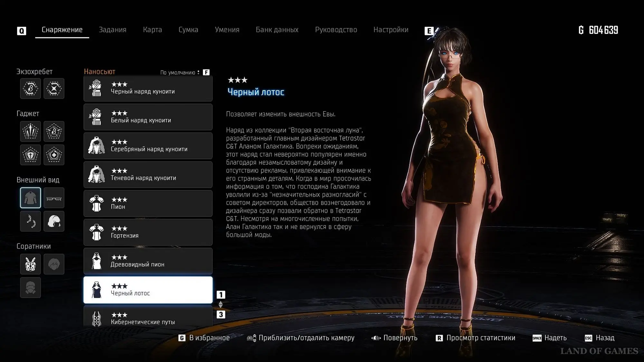Screen dimensions: 644x362
Task: Open the Гаджет slot with spikes emblem
Action: coord(31,131)
